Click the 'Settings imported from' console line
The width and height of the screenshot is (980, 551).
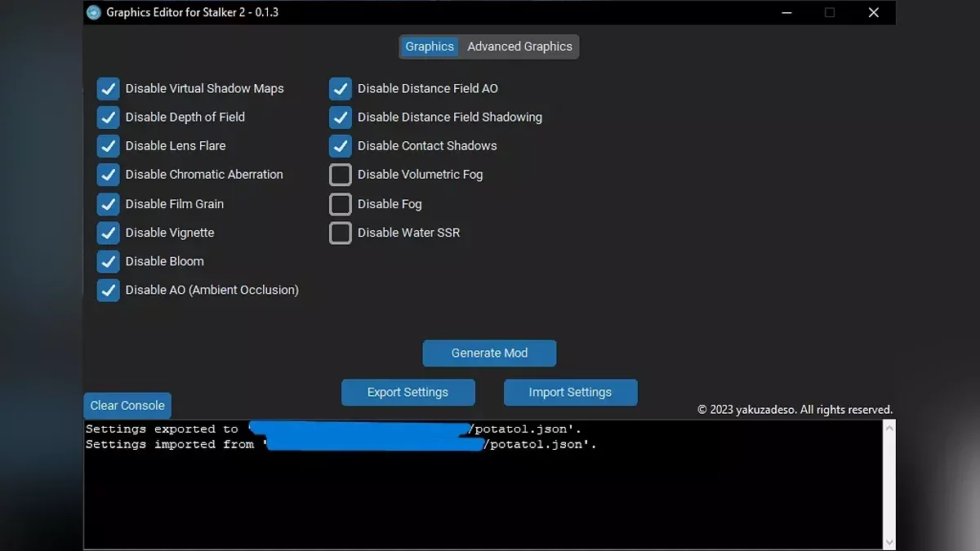pyautogui.click(x=341, y=444)
